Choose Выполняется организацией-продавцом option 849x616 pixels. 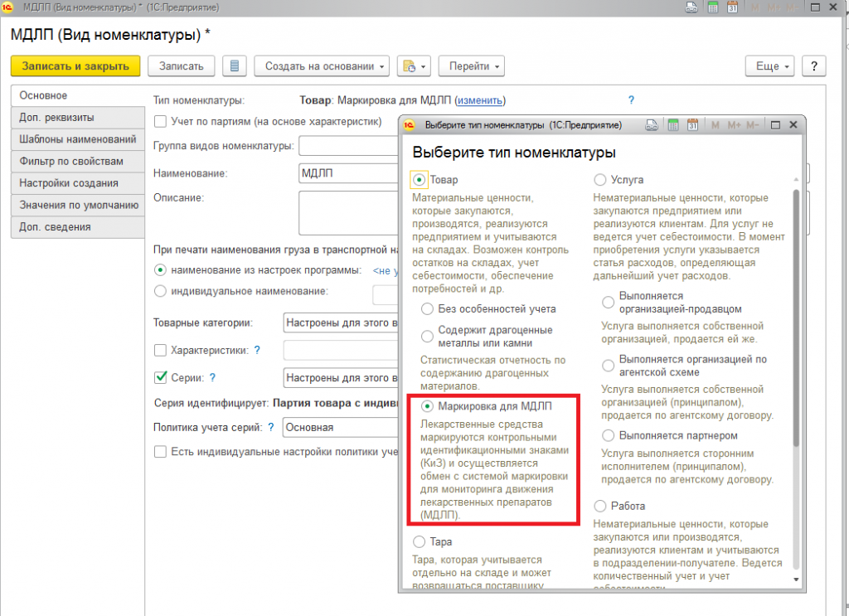[x=608, y=303]
